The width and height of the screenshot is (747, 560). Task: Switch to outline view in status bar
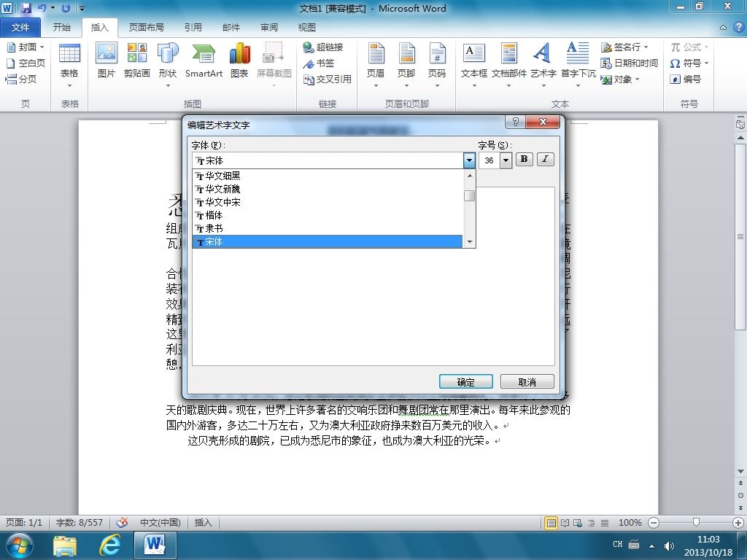click(591, 523)
